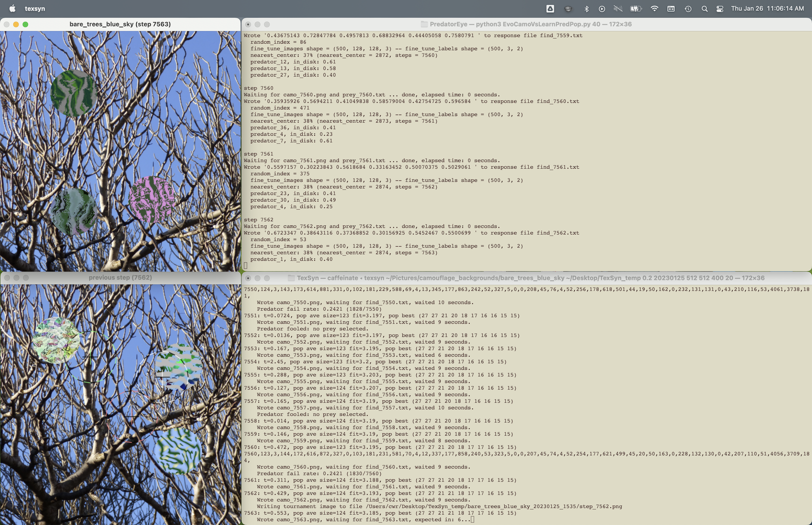
Task: Click the blue-white striped disk in previous step image
Action: (x=179, y=367)
